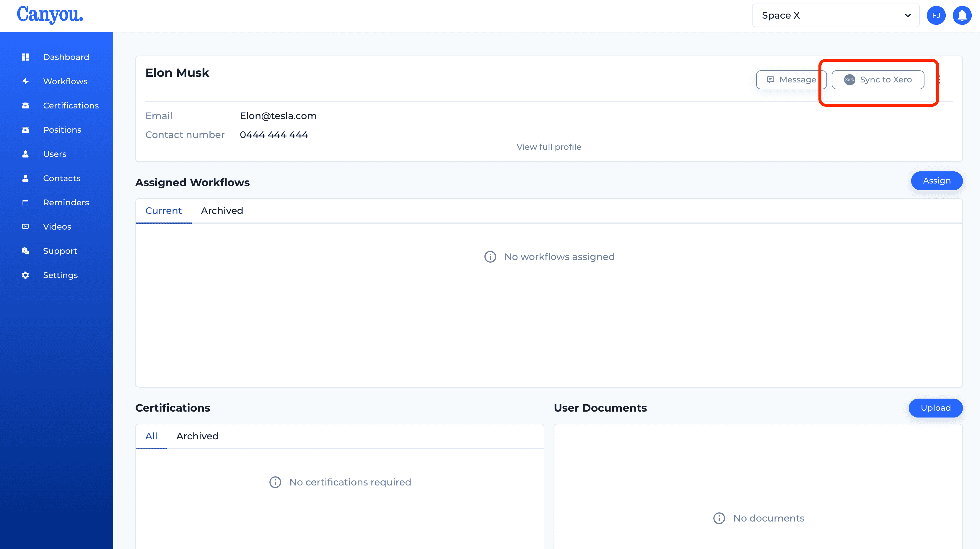Click the info icon by No certifications required
980x549 pixels.
click(x=275, y=483)
